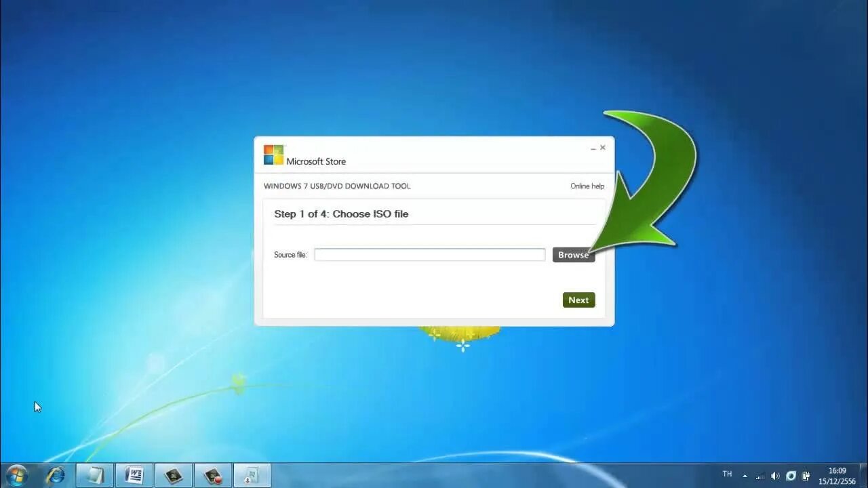
Task: Open the Windows Start menu
Action: click(16, 475)
